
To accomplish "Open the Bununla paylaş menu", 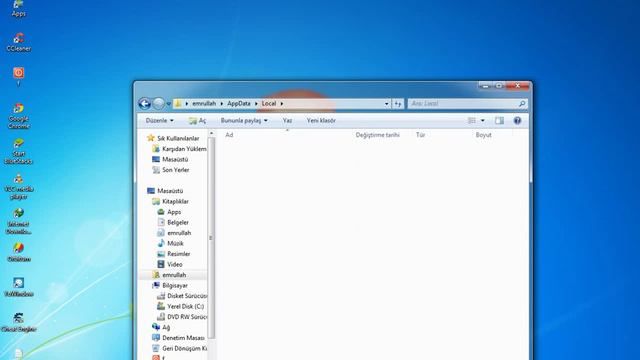I will [x=244, y=120].
